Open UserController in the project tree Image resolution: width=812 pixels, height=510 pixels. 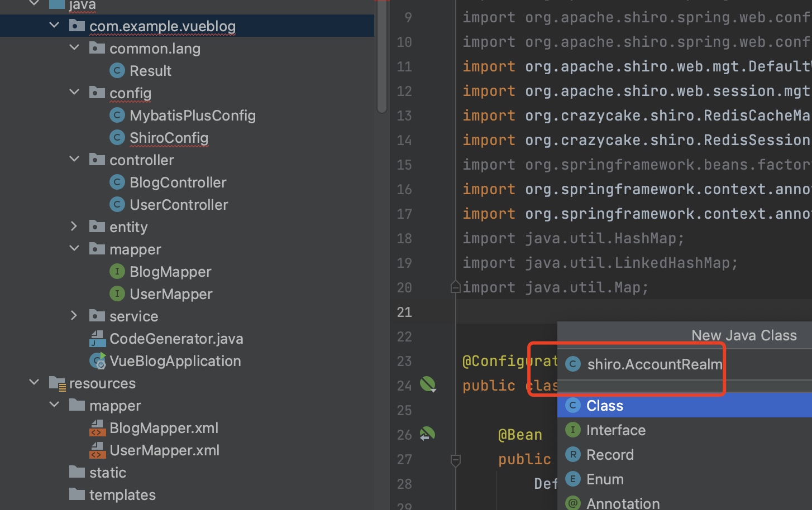[x=179, y=205]
